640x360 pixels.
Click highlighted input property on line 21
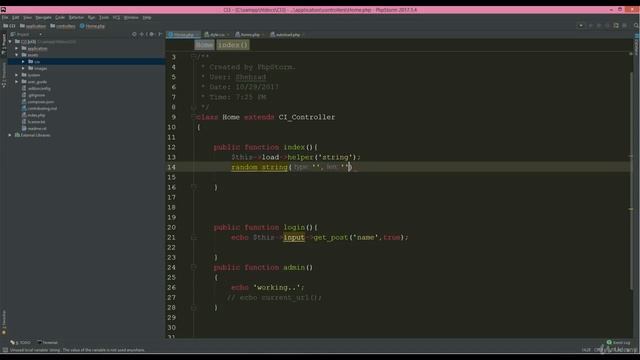(x=294, y=238)
